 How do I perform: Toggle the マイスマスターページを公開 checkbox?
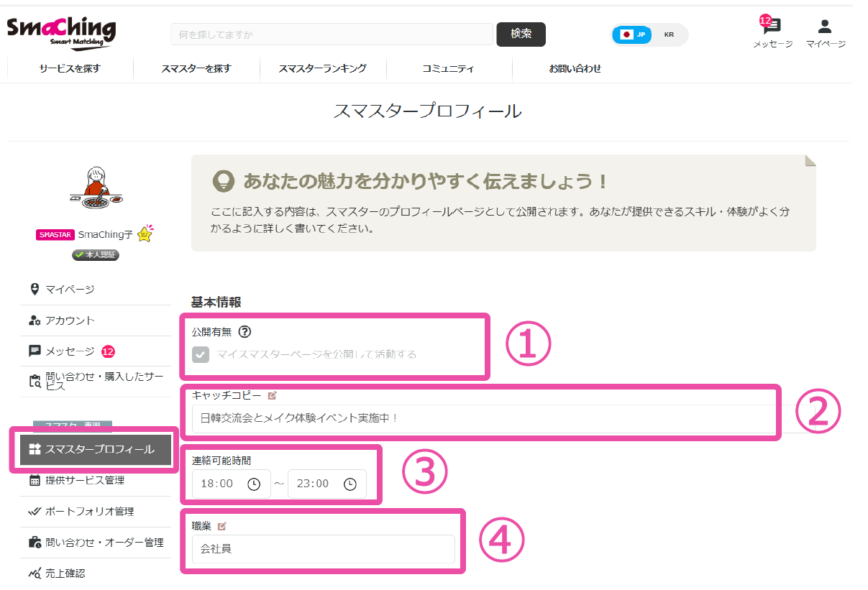point(201,354)
